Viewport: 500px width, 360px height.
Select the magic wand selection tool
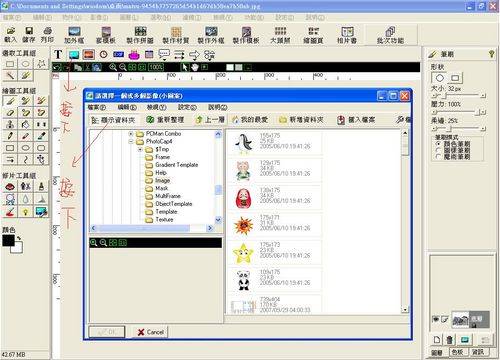click(10, 76)
